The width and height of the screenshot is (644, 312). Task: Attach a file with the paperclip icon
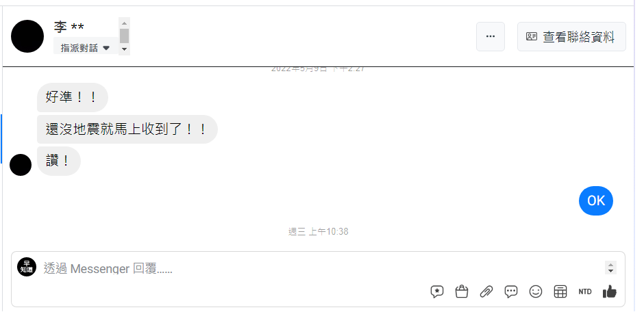(x=486, y=291)
